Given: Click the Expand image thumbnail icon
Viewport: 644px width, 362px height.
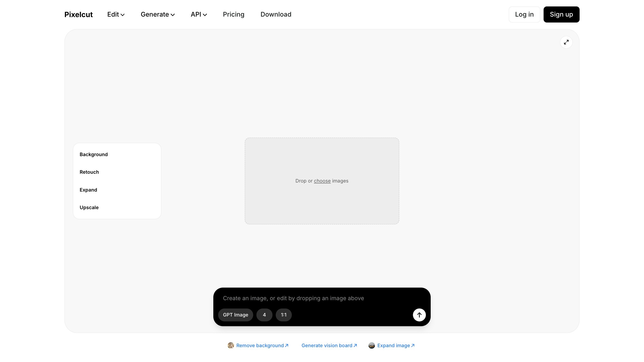Looking at the screenshot, I should coord(372,345).
